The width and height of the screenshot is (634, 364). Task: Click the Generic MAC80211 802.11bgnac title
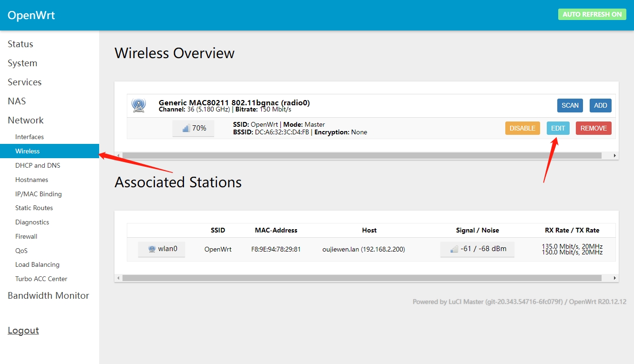pos(234,102)
